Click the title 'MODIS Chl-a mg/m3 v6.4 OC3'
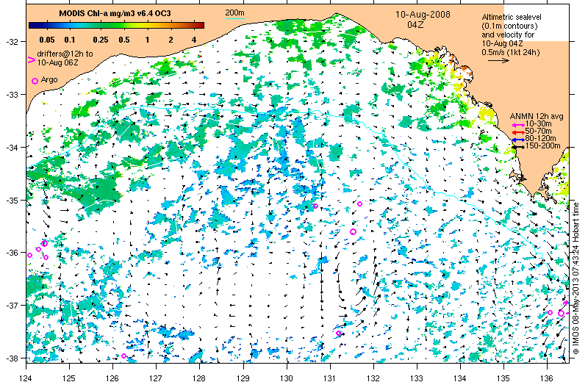 pyautogui.click(x=115, y=13)
